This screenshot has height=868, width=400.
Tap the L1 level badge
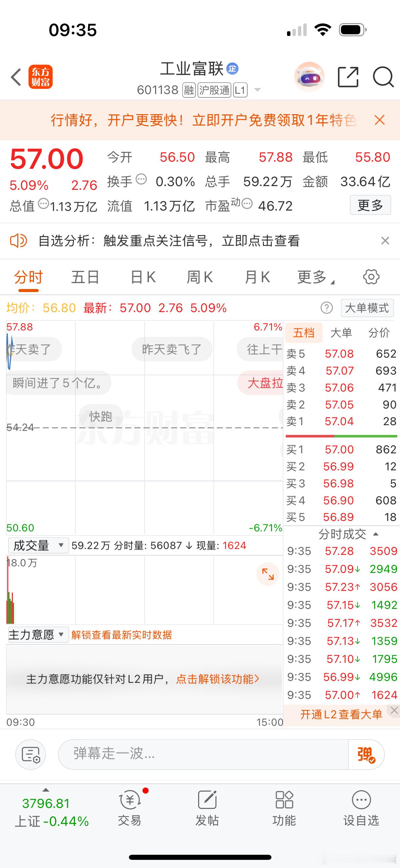click(x=240, y=90)
